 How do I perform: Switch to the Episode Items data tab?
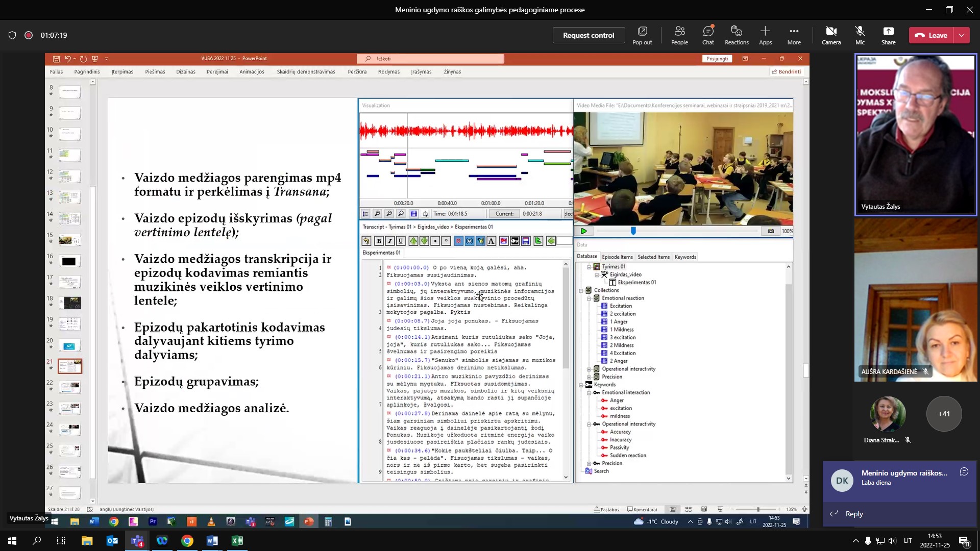[617, 257]
